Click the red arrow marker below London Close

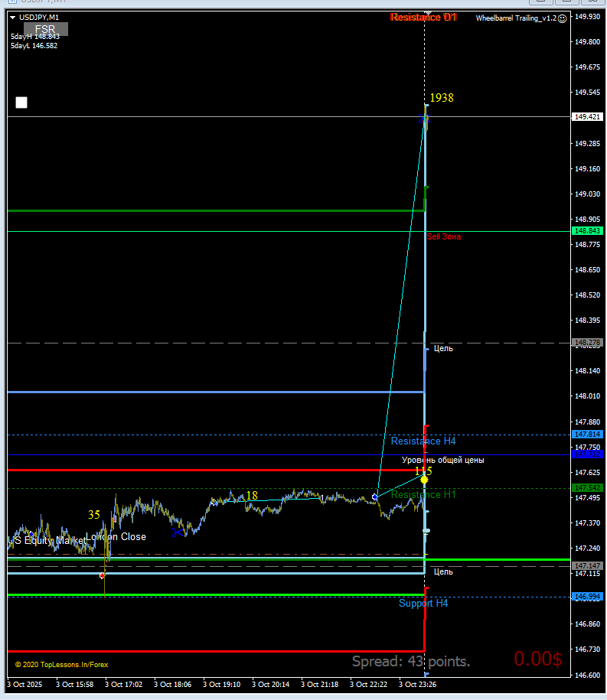pyautogui.click(x=103, y=576)
